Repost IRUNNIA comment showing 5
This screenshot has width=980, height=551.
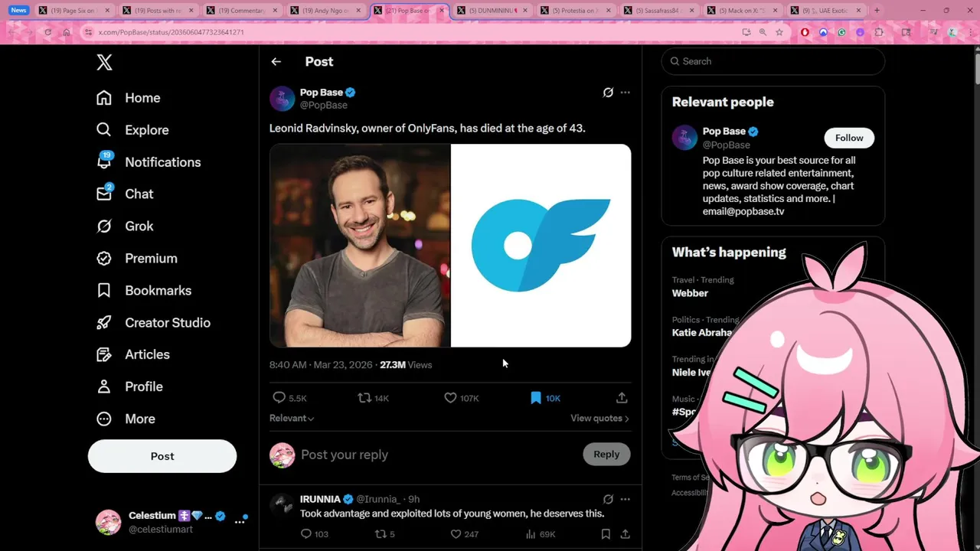coord(380,534)
